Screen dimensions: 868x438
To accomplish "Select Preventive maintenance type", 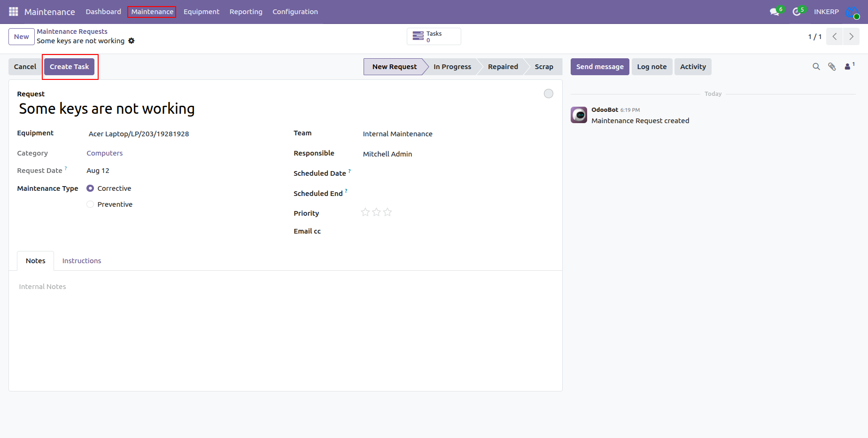I will (90, 204).
